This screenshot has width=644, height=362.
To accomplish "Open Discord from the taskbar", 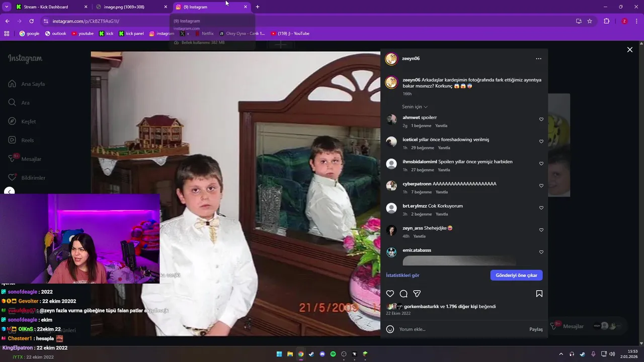I will [x=323, y=354].
